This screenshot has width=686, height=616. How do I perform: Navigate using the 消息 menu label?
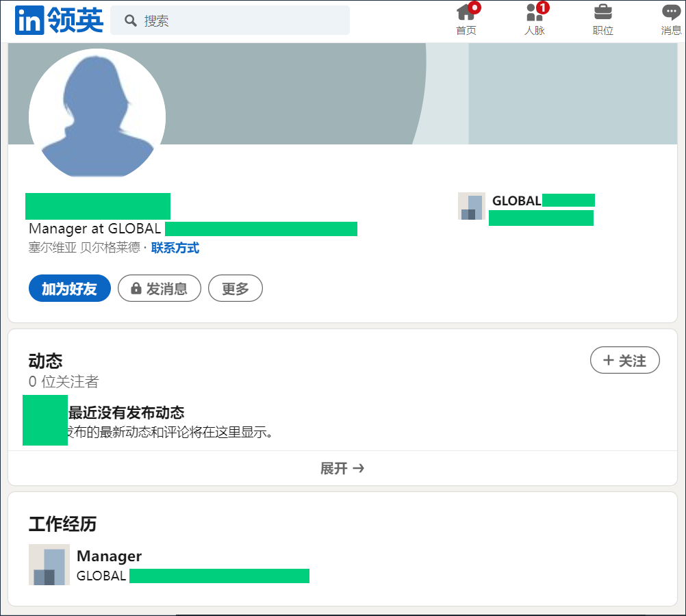pyautogui.click(x=671, y=30)
